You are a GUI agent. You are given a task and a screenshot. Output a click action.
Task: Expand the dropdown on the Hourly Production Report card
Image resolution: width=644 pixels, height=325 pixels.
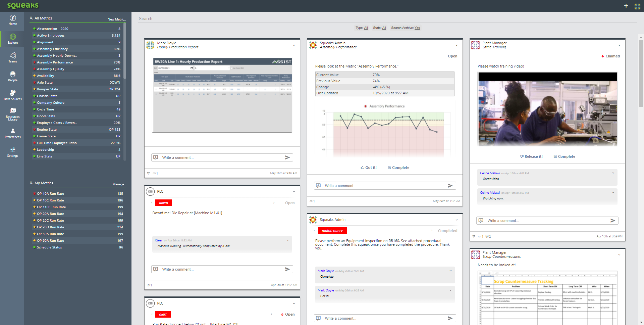294,45
